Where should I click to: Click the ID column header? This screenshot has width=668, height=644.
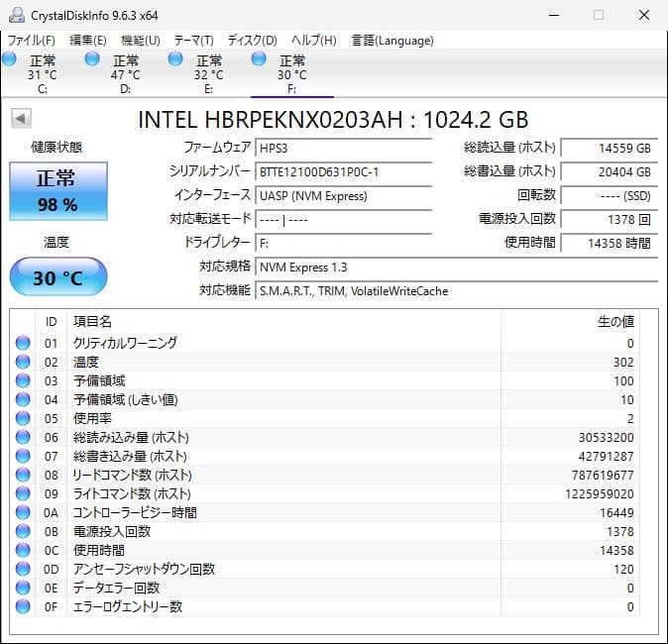52,322
